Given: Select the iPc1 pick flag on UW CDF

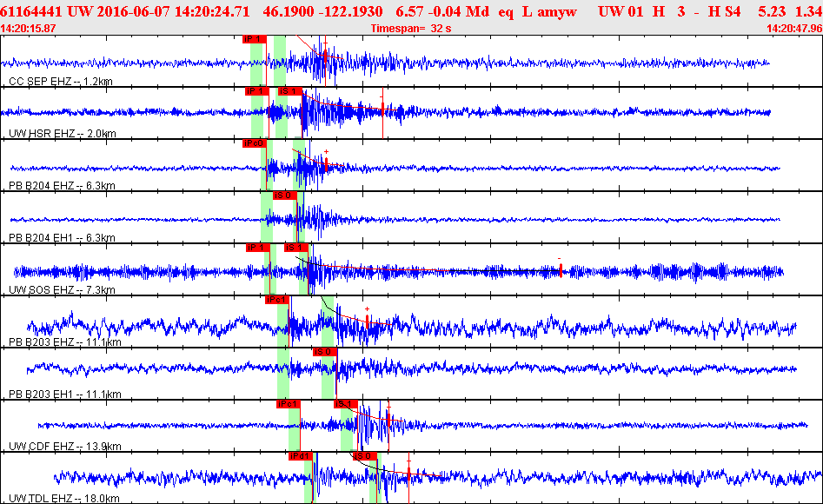Looking at the screenshot, I should coord(288,404).
